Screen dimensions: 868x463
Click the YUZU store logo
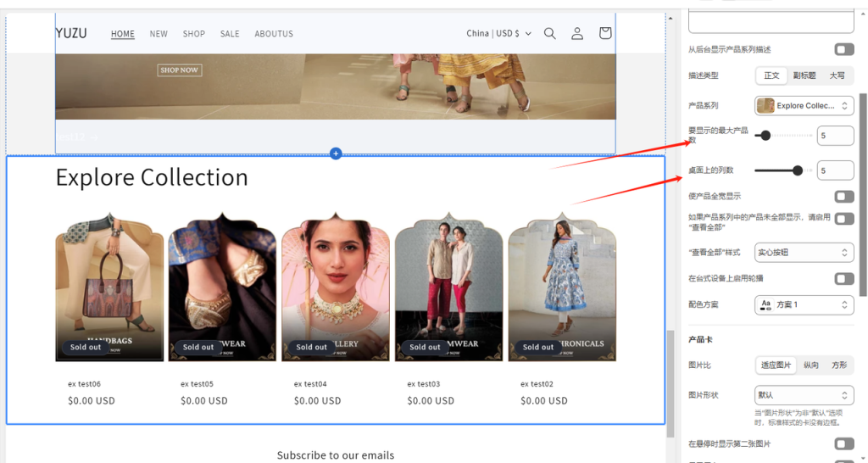tap(71, 33)
